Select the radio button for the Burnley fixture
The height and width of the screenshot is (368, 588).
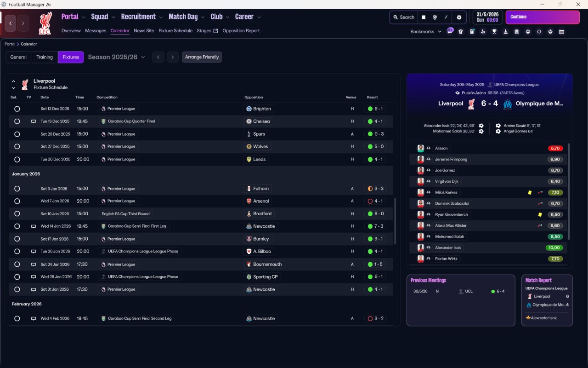click(17, 239)
